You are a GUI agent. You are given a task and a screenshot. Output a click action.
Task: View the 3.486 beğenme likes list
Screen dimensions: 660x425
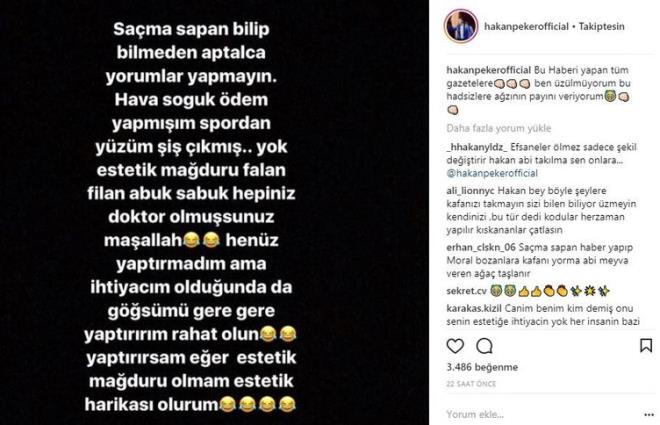pyautogui.click(x=482, y=367)
